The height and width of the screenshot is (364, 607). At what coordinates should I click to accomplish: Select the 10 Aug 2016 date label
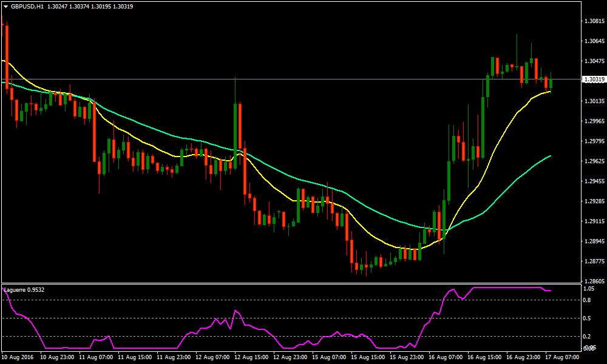pos(18,357)
